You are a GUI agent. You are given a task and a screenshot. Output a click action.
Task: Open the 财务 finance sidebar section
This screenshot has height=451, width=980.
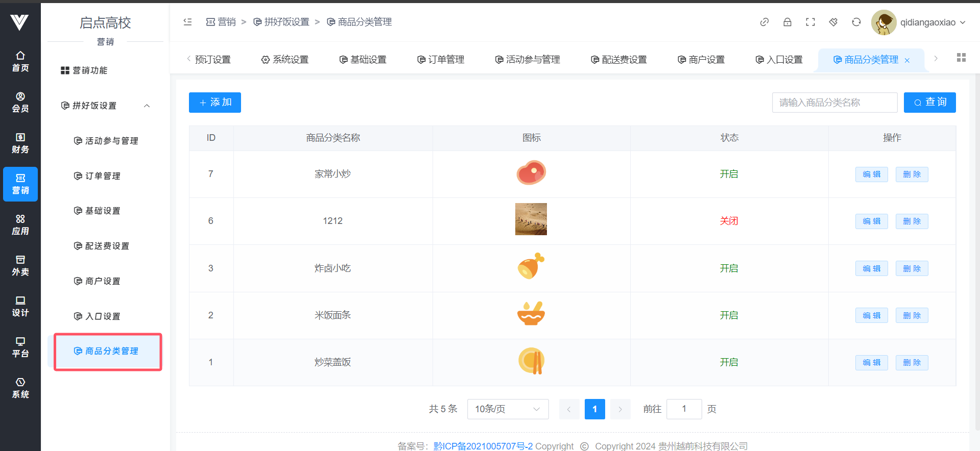(x=20, y=143)
